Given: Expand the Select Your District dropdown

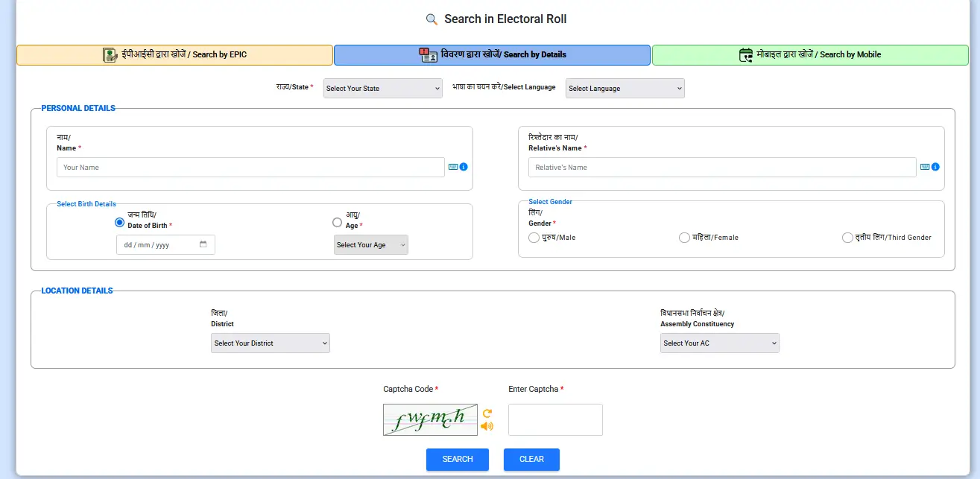Looking at the screenshot, I should point(270,343).
